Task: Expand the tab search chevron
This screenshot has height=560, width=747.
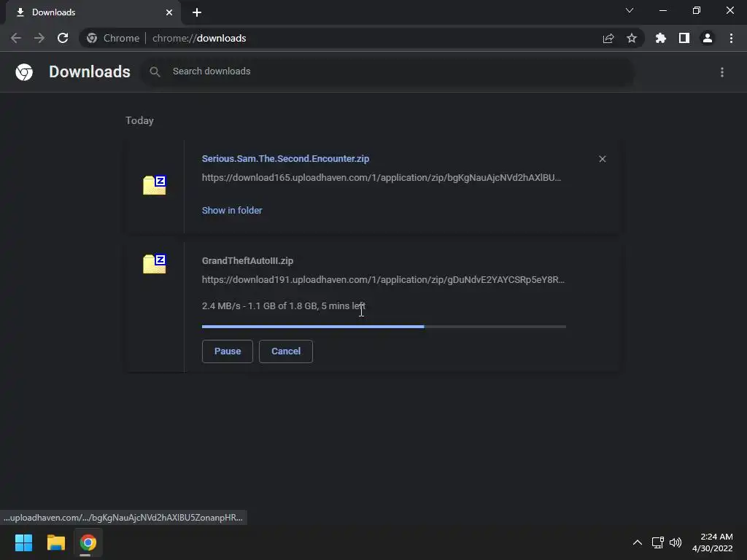Action: point(630,10)
